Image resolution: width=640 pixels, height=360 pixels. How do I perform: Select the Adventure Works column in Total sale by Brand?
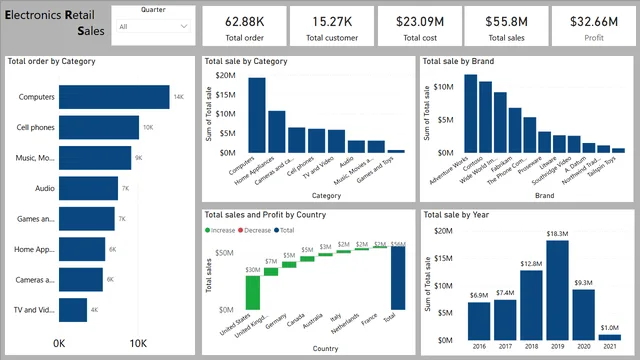pyautogui.click(x=471, y=113)
